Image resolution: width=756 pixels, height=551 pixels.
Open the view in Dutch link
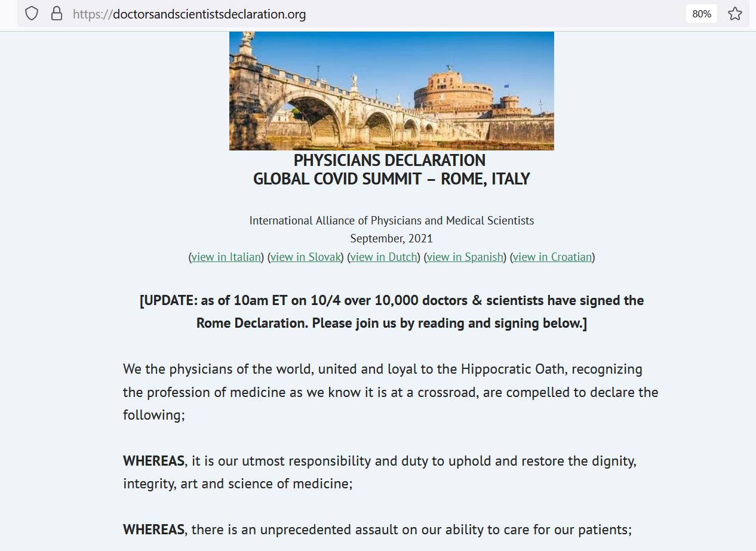tap(383, 257)
